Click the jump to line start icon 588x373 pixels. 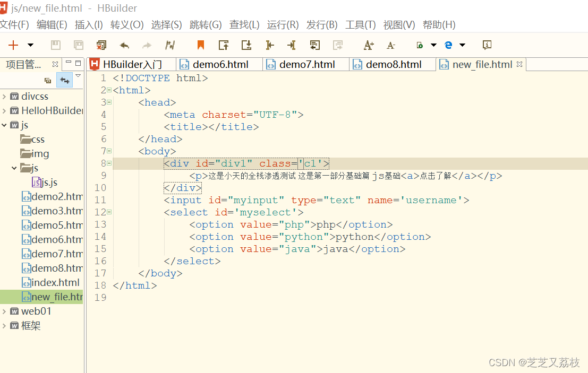click(269, 45)
